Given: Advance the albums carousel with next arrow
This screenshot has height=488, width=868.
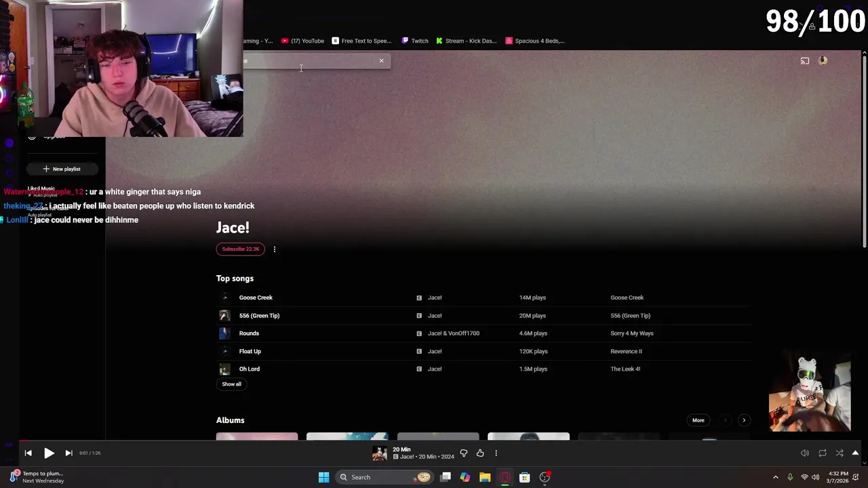Looking at the screenshot, I should point(744,420).
